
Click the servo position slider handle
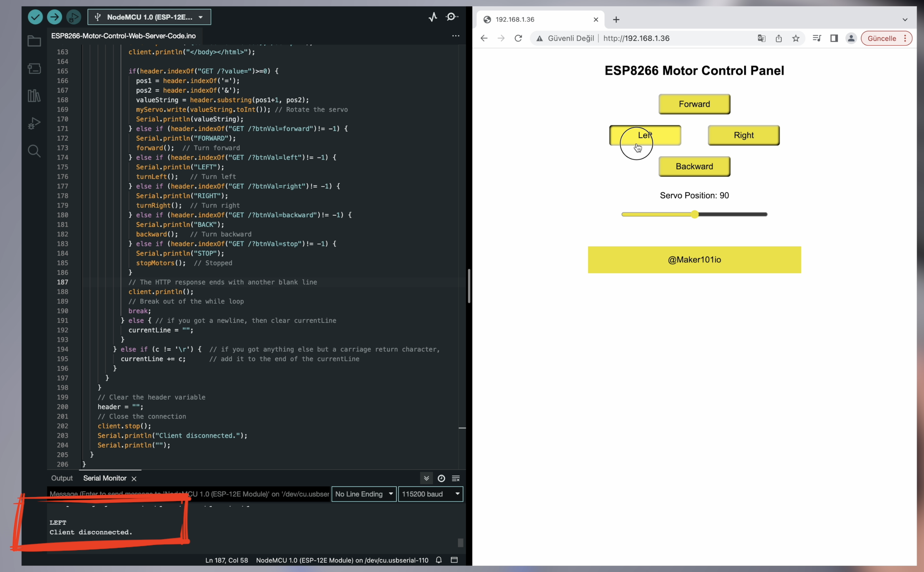click(x=694, y=214)
